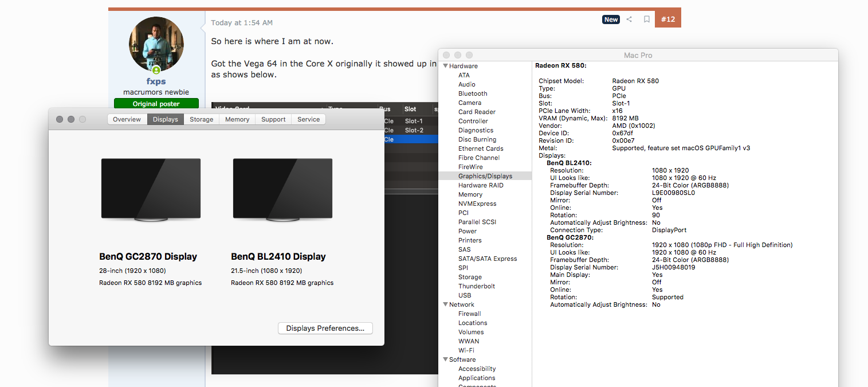Bookmark post #12 with the bookmark icon
The height and width of the screenshot is (387, 868).
(x=646, y=19)
